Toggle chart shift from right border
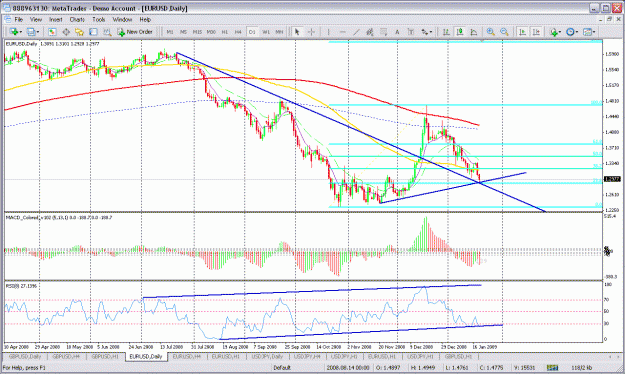This screenshot has height=374, width=625. (536, 32)
